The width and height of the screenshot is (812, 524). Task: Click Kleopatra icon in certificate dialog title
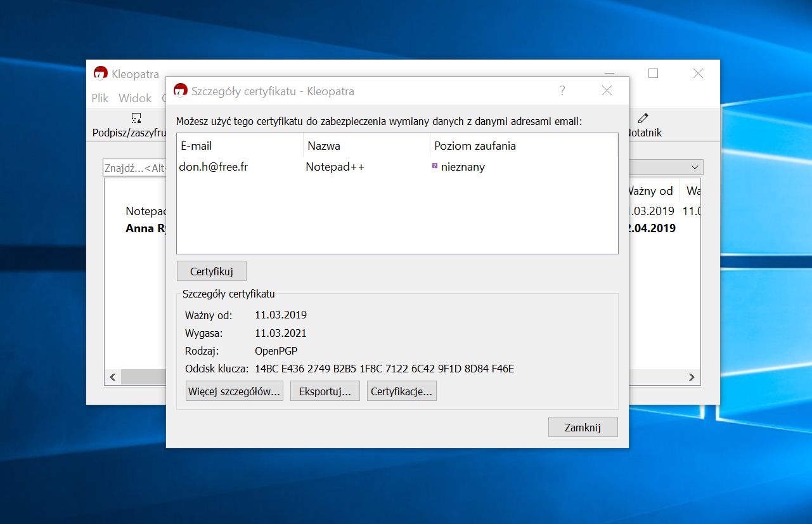[x=181, y=91]
